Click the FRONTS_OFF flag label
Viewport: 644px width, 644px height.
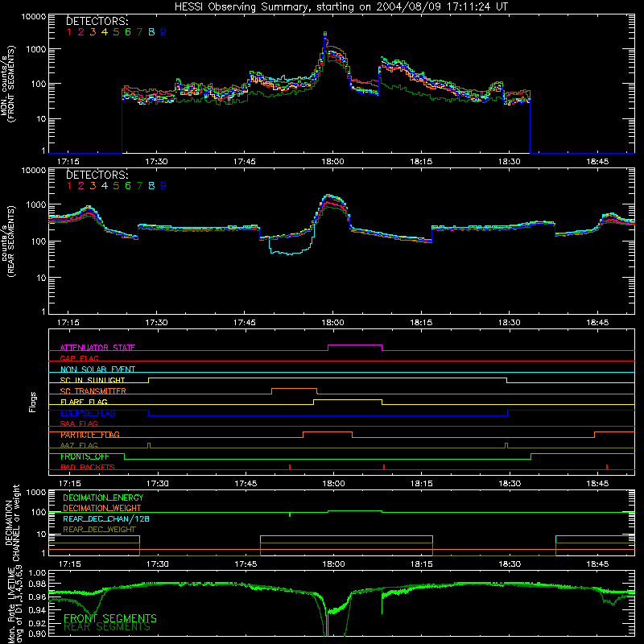tap(85, 456)
